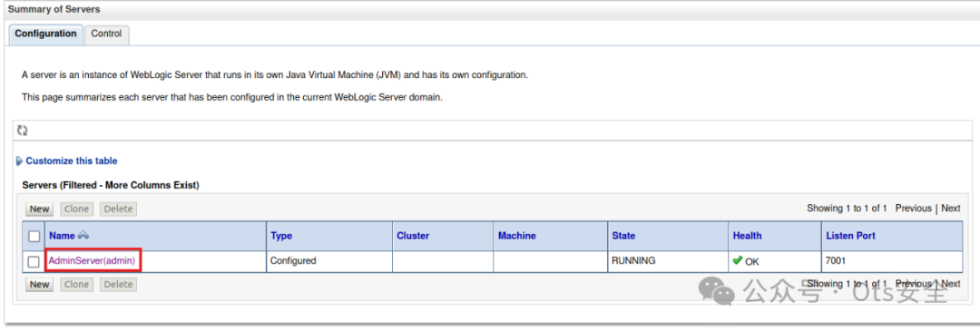
Task: Click the Customize this table triangle icon
Action: (x=19, y=161)
